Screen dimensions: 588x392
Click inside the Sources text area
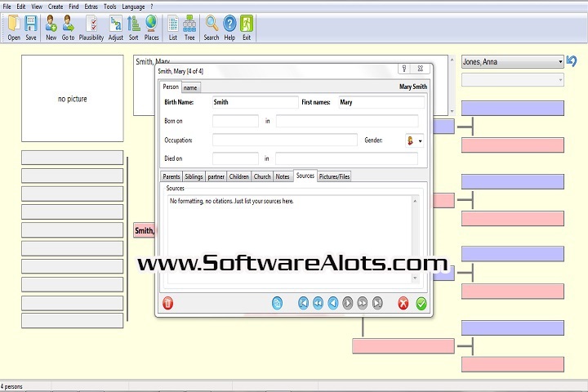coord(289,239)
